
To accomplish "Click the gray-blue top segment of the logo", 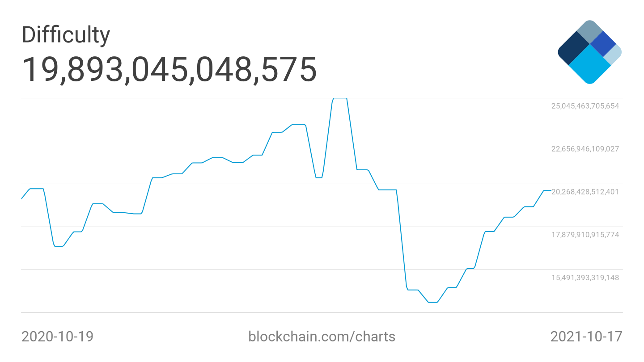I will pyautogui.click(x=590, y=30).
